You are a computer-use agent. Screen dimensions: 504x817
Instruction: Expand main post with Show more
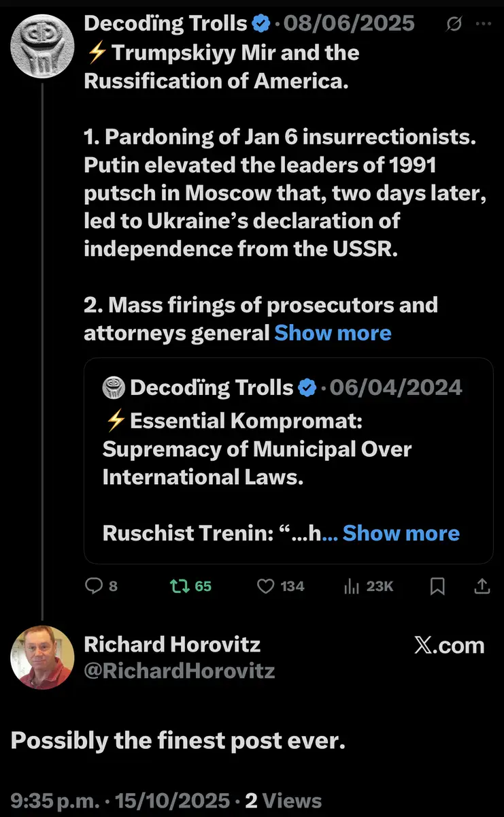pyautogui.click(x=333, y=333)
